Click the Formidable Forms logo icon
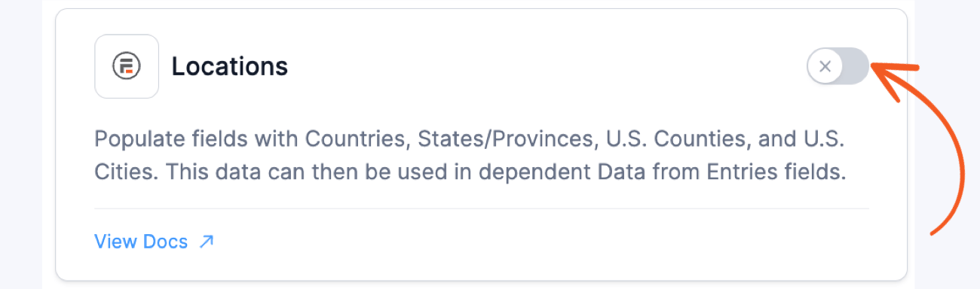 click(x=127, y=66)
